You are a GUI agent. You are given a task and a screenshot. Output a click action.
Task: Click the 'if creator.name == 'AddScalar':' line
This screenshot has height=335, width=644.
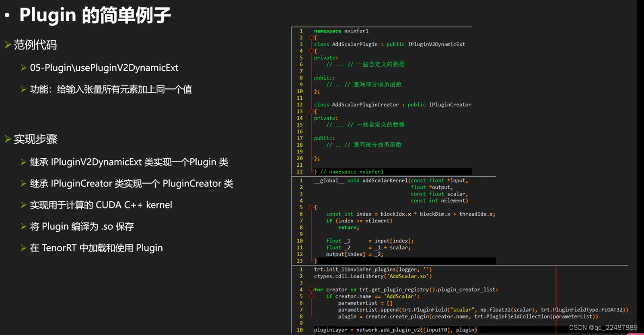point(373,296)
